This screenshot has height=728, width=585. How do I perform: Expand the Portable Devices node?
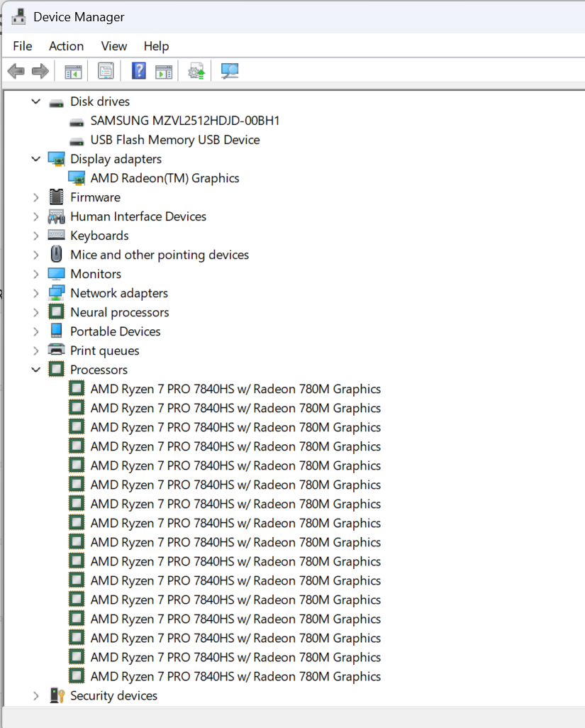(x=35, y=331)
